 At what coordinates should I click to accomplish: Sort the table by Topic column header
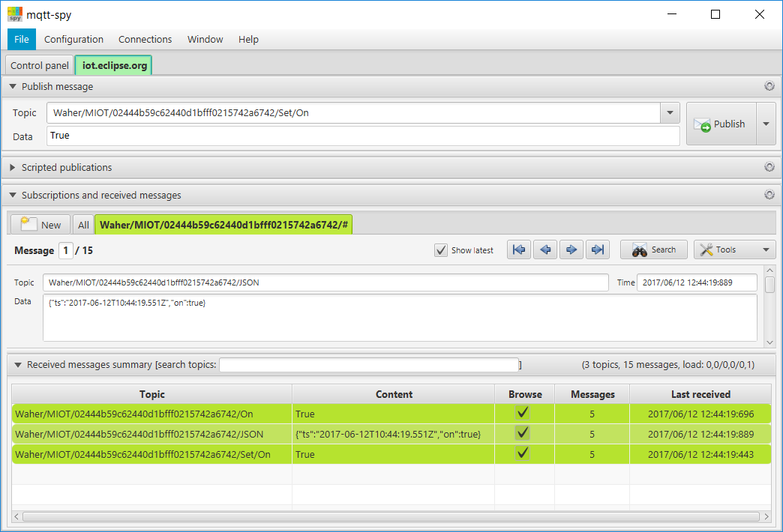pos(151,394)
